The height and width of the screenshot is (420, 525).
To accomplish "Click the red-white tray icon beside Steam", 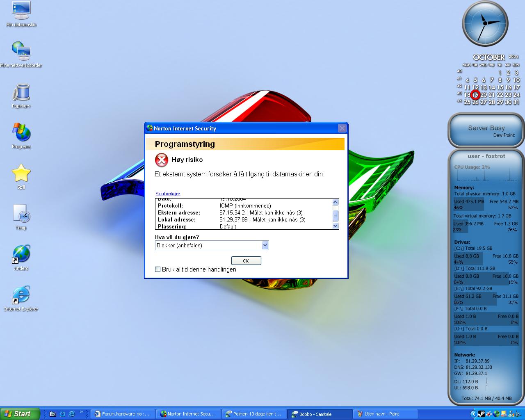I will pyautogui.click(x=488, y=414).
